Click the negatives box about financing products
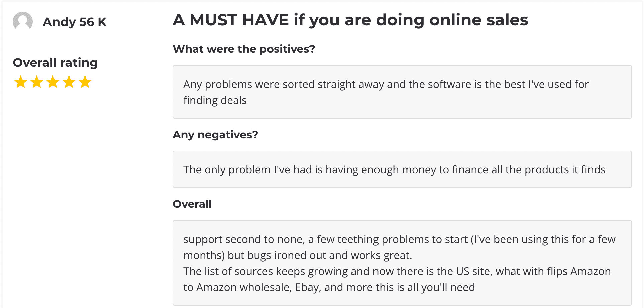Viewport: 644px width, 308px height. (402, 169)
